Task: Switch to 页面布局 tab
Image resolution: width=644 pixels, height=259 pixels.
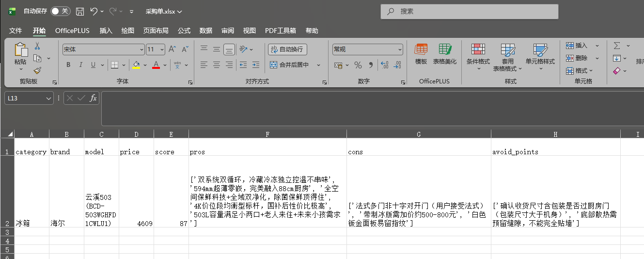Action: tap(156, 31)
